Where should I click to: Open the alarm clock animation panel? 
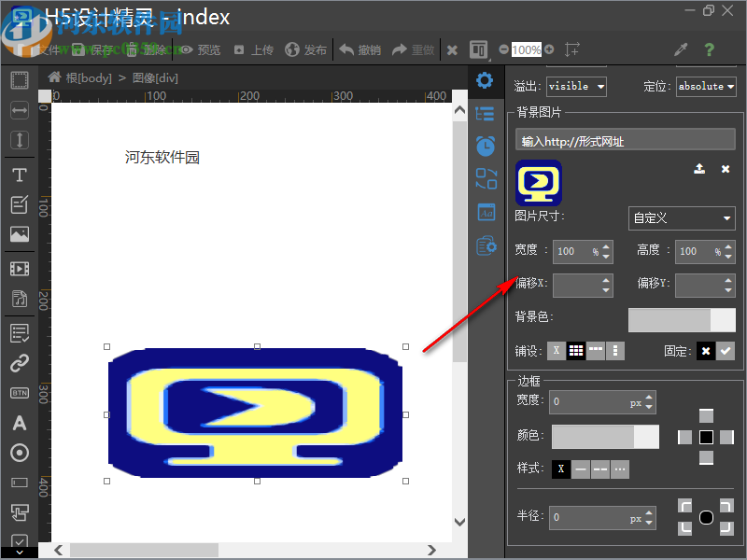485,146
